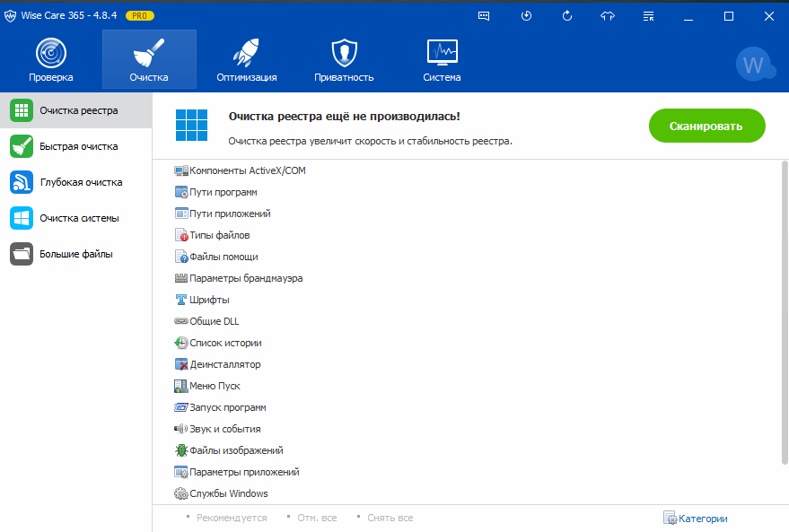Click the Звук и события speaker icon
The image size is (789, 532).
pyautogui.click(x=181, y=429)
